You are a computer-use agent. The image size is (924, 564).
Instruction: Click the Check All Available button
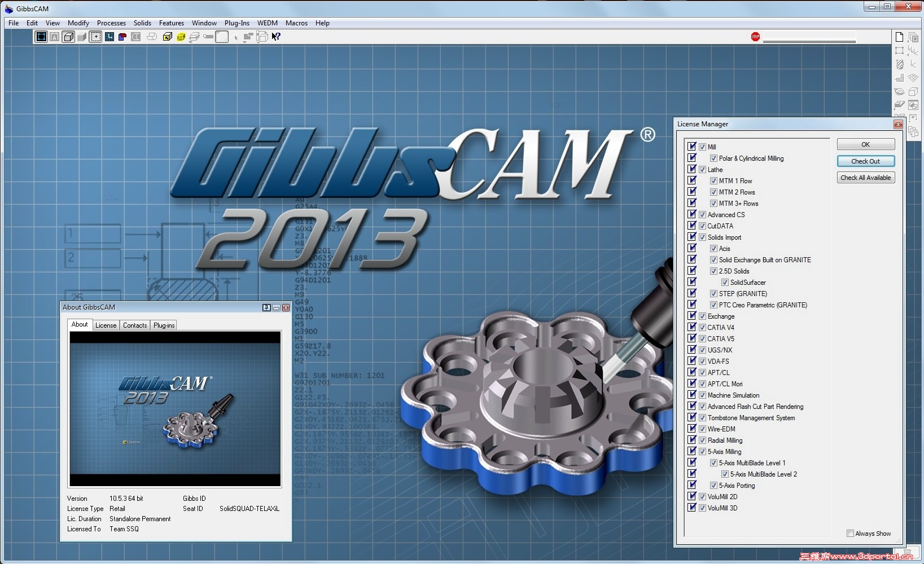(x=866, y=178)
